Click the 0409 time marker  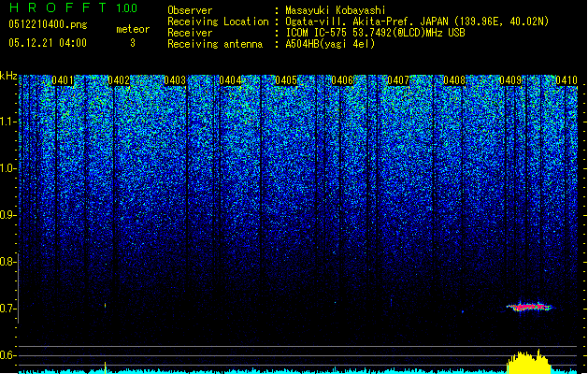click(510, 80)
